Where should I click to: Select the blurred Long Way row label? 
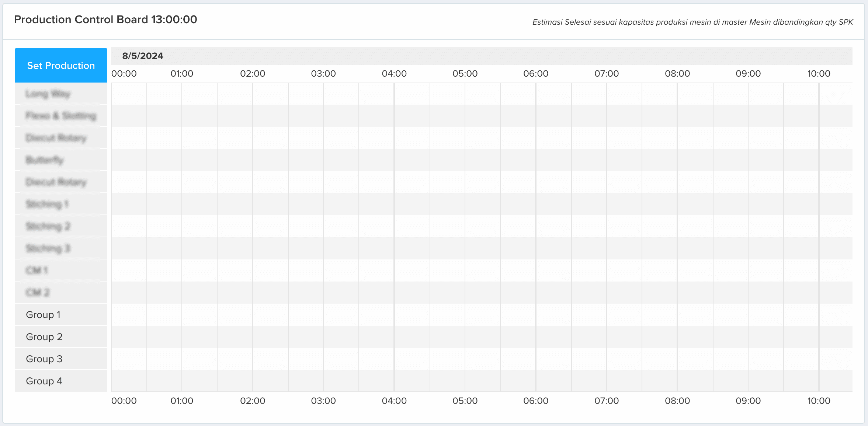(61, 94)
